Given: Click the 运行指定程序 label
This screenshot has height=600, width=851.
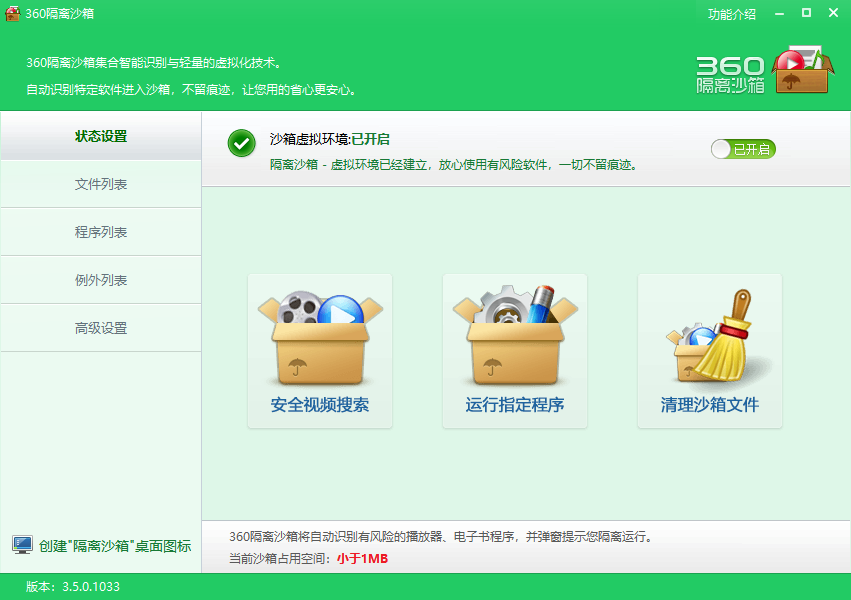Looking at the screenshot, I should pos(515,405).
